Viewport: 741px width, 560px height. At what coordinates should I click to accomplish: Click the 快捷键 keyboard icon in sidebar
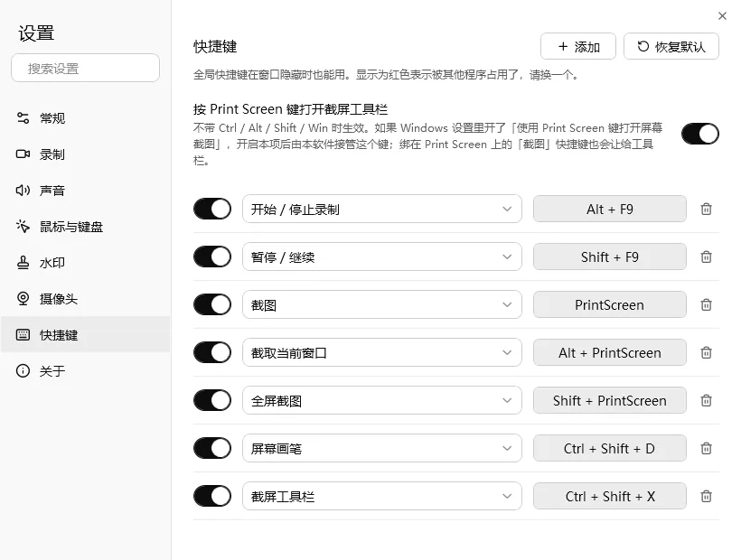pyautogui.click(x=23, y=335)
